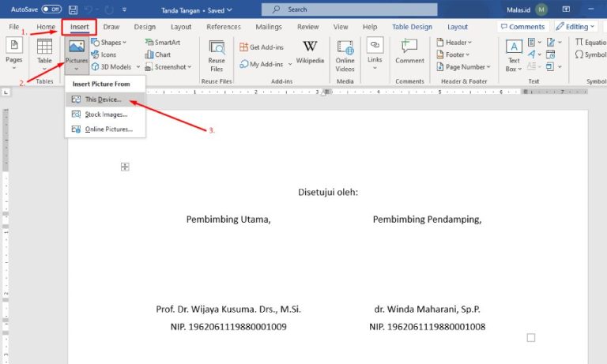This screenshot has width=607, height=364.
Task: Click Get Add-ins
Action: pos(262,47)
